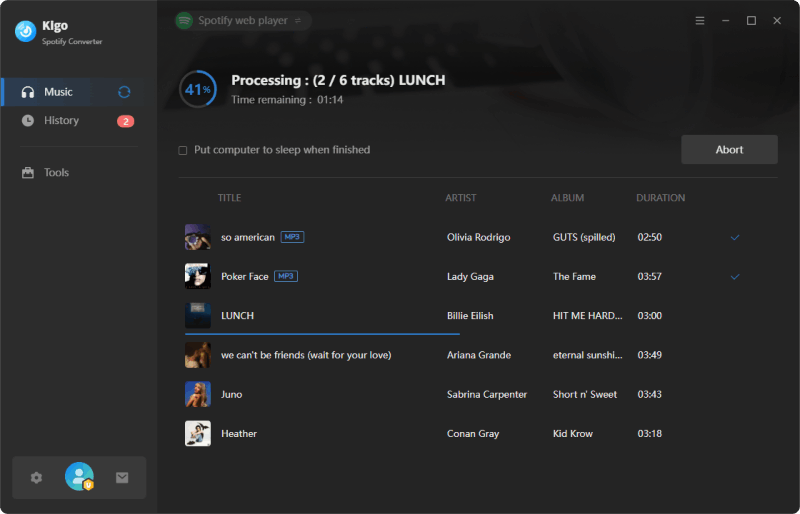Select the Poker Face track title
The image size is (800, 514).
tap(245, 277)
